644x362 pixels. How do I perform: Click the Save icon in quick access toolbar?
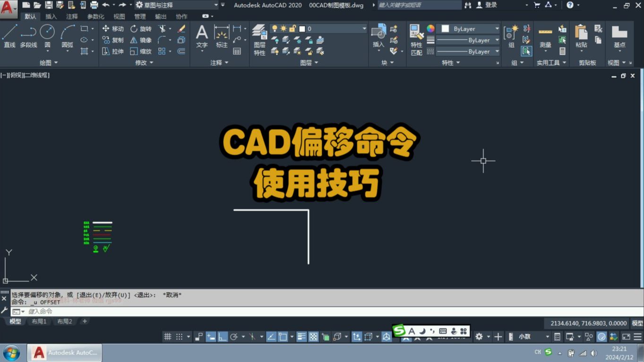[x=49, y=5]
